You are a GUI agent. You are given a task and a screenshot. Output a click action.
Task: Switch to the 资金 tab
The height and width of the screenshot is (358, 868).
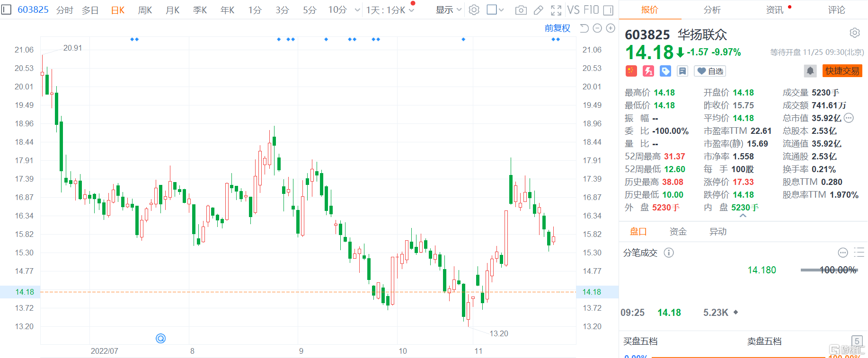point(678,232)
